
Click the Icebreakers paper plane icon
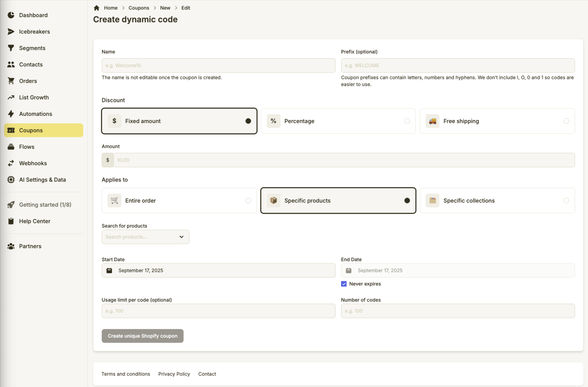[11, 32]
